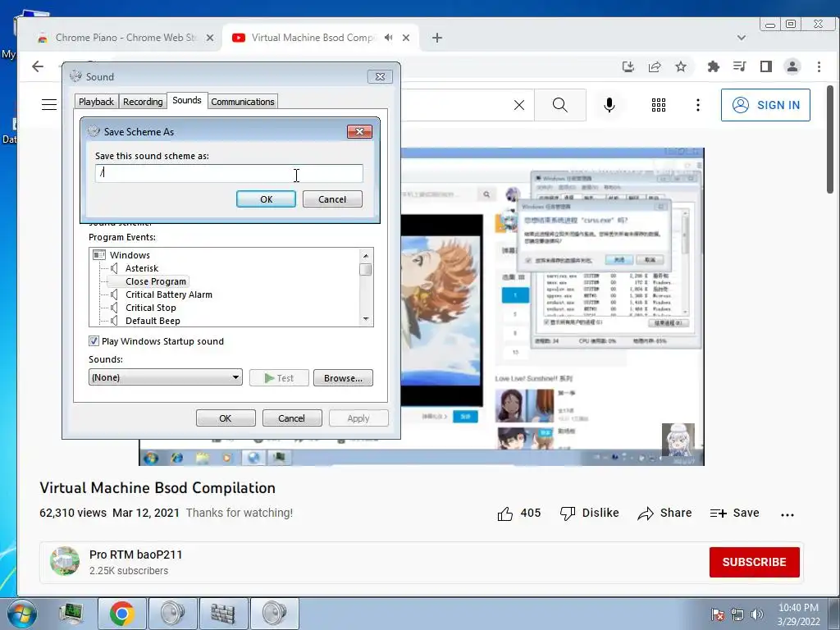Open YouTube hamburger guide menu

[48, 104]
